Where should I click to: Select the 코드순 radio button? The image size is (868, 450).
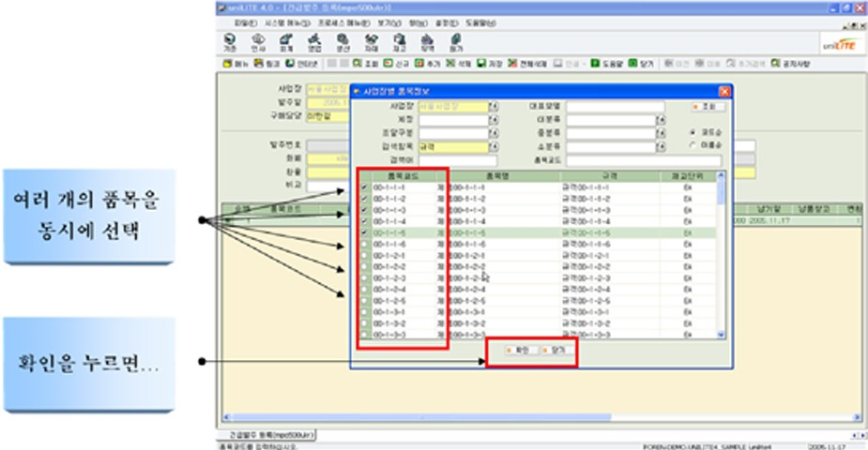coord(693,133)
